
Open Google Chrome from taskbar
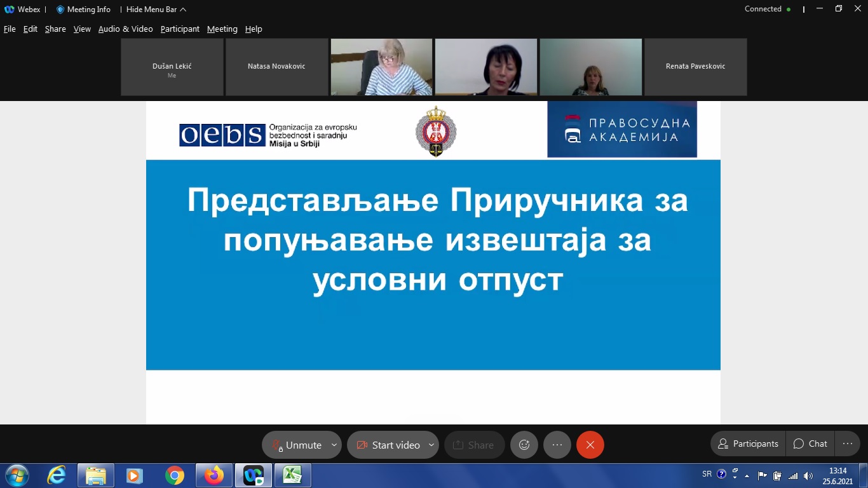pyautogui.click(x=175, y=475)
